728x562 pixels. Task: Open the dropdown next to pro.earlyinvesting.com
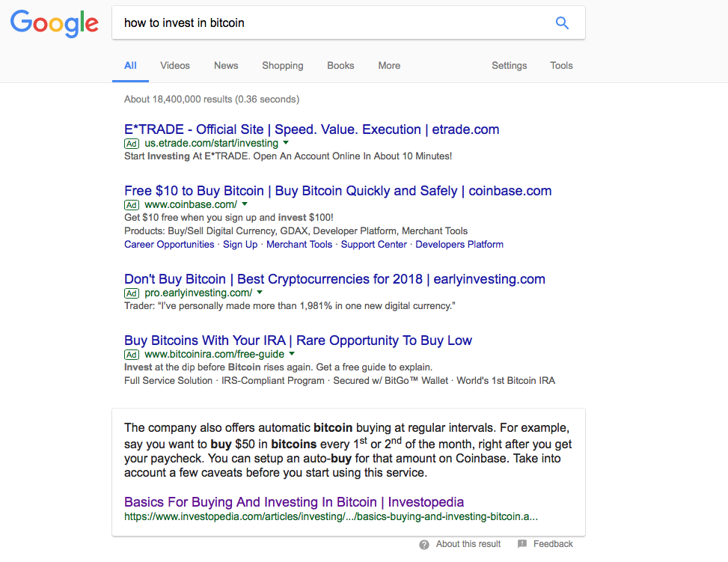tap(259, 293)
